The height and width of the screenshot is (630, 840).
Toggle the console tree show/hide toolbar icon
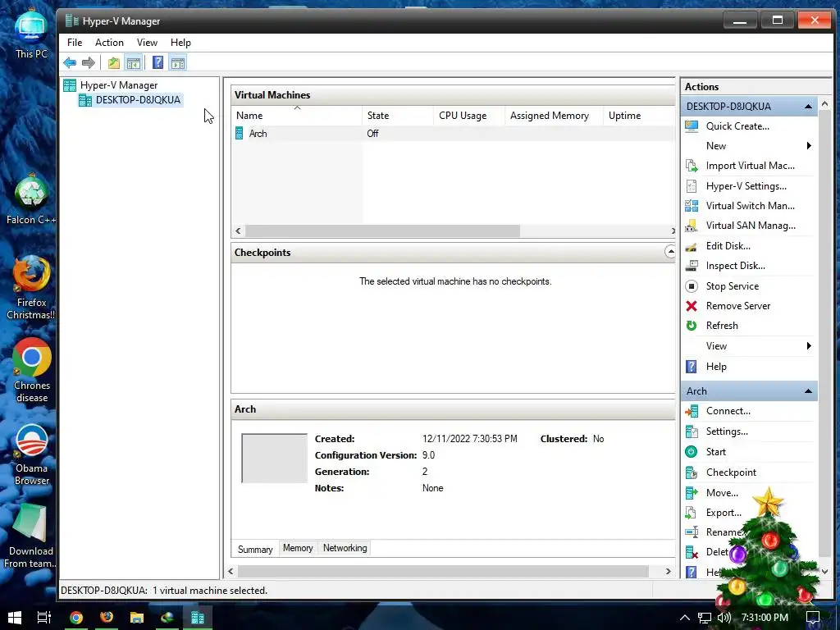(134, 63)
